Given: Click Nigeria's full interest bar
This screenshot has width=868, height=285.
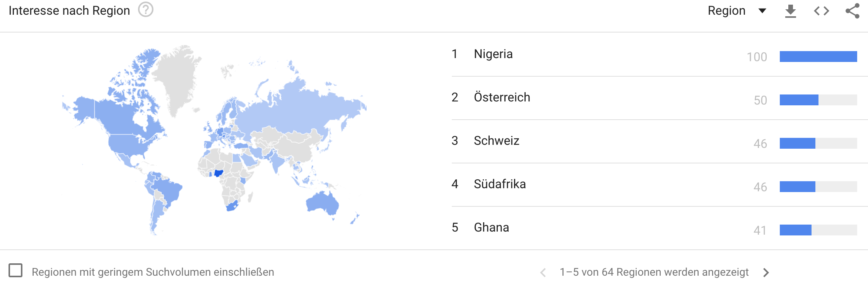Looking at the screenshot, I should (x=818, y=57).
